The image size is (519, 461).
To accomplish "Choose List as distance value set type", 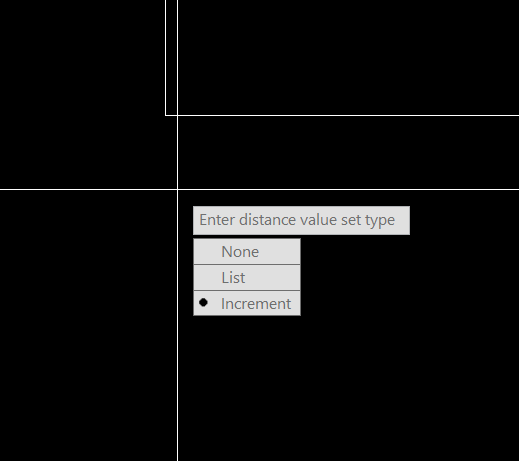I will tap(247, 278).
